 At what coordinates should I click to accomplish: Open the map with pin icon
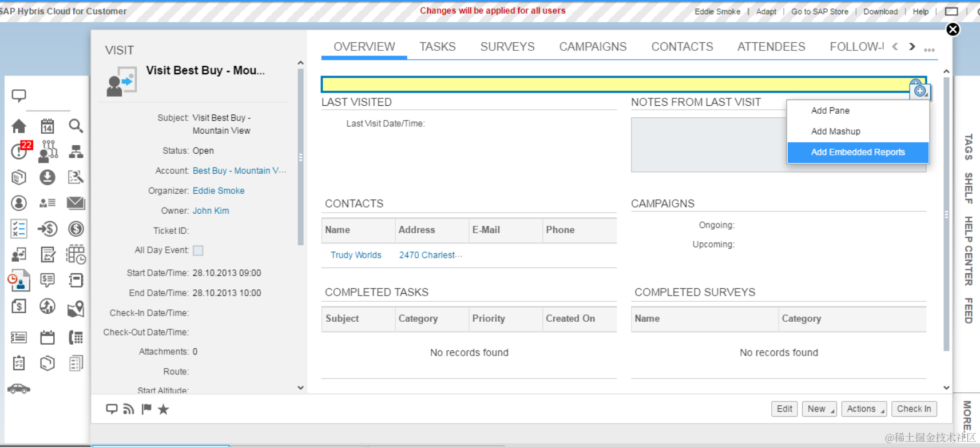point(76,309)
